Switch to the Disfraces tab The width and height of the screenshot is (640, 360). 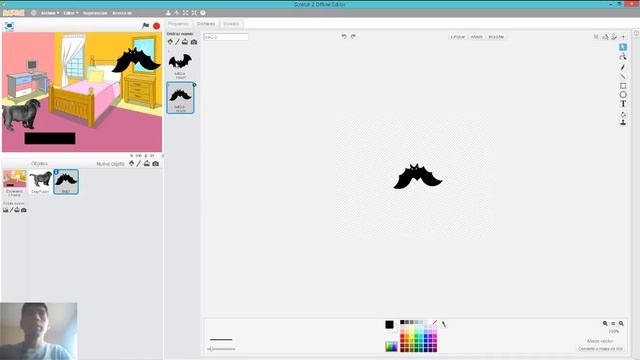tap(206, 24)
